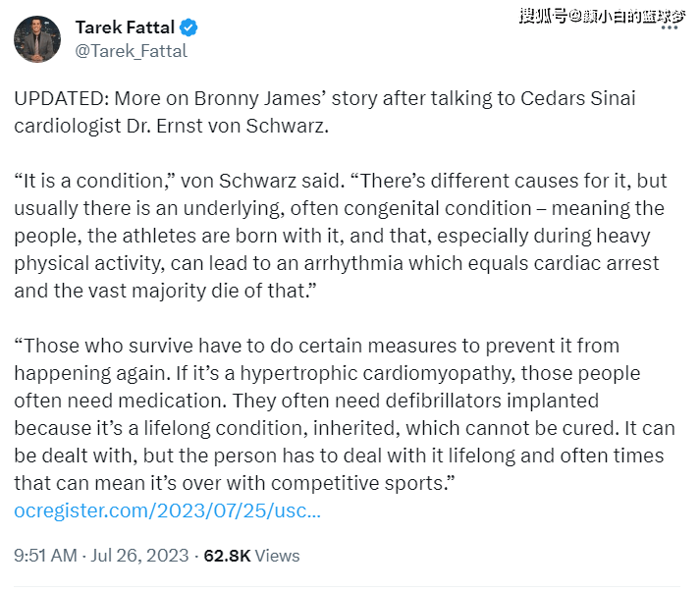
Task: Click the 62.8K Views count
Action: (x=251, y=556)
